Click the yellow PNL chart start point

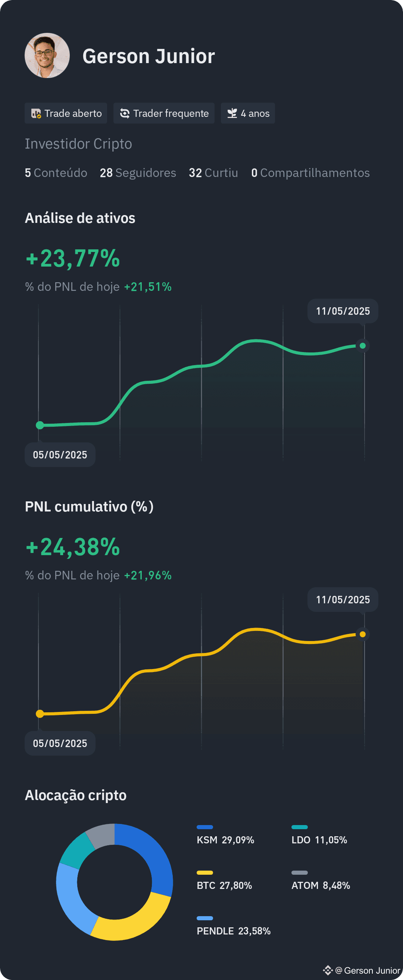40,714
